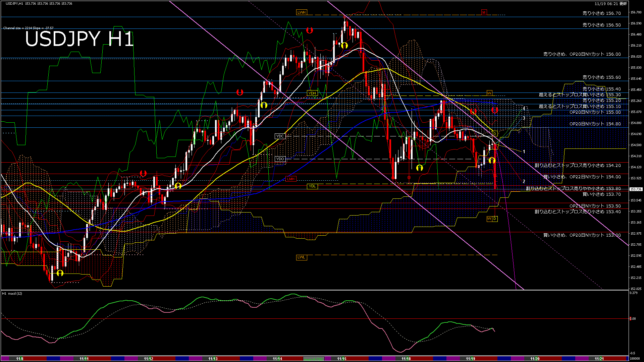Click 超えるとストップロス買い小さめ 155.10 note

click(580, 107)
